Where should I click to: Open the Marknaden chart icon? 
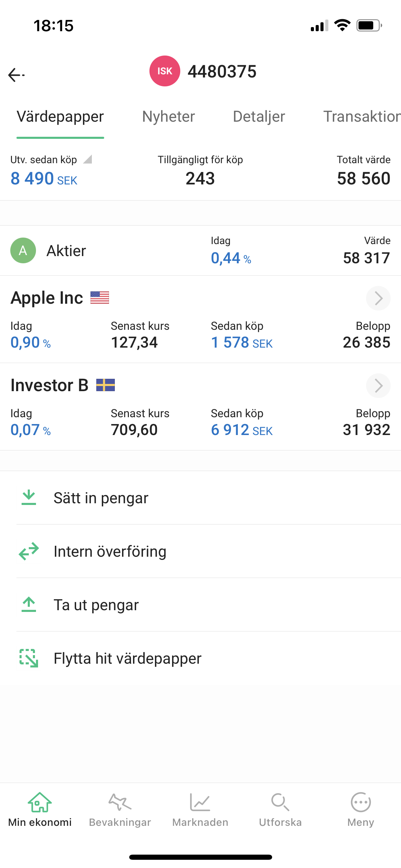200,802
